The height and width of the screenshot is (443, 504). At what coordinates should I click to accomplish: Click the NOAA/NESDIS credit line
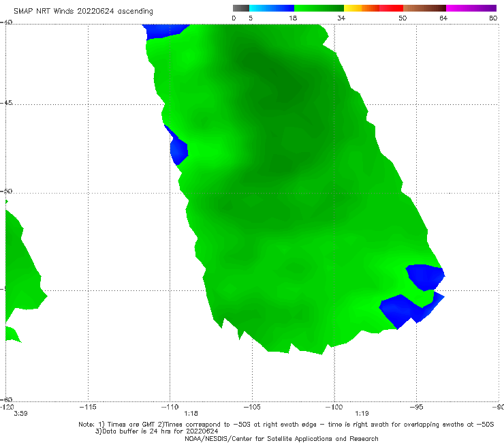[x=281, y=438]
